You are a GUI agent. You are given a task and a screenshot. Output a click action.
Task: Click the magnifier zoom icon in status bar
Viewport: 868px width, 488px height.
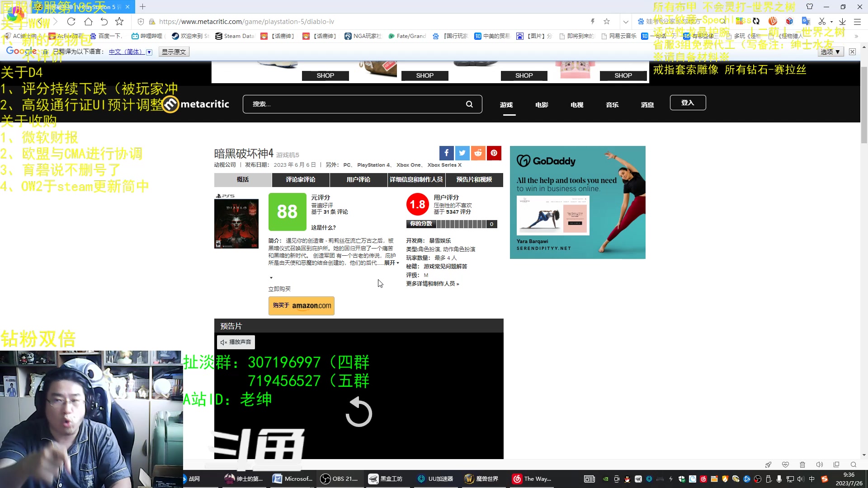click(x=854, y=465)
